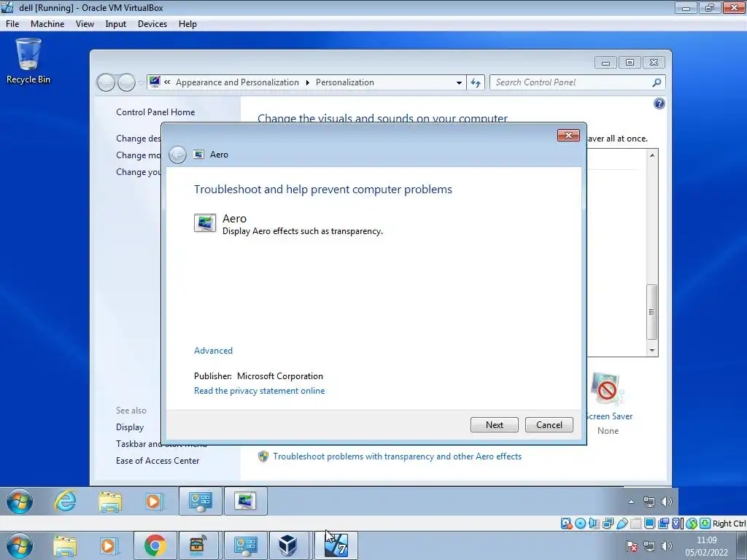Click VirtualBox USB devices indicator

pos(622,524)
